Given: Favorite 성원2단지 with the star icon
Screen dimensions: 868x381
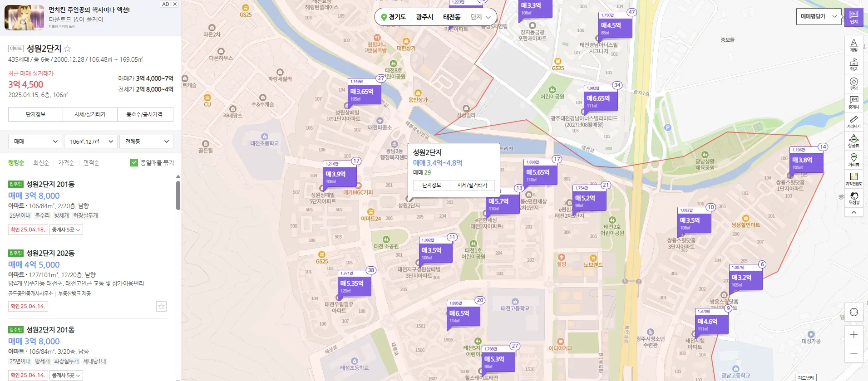Looking at the screenshot, I should [68, 49].
